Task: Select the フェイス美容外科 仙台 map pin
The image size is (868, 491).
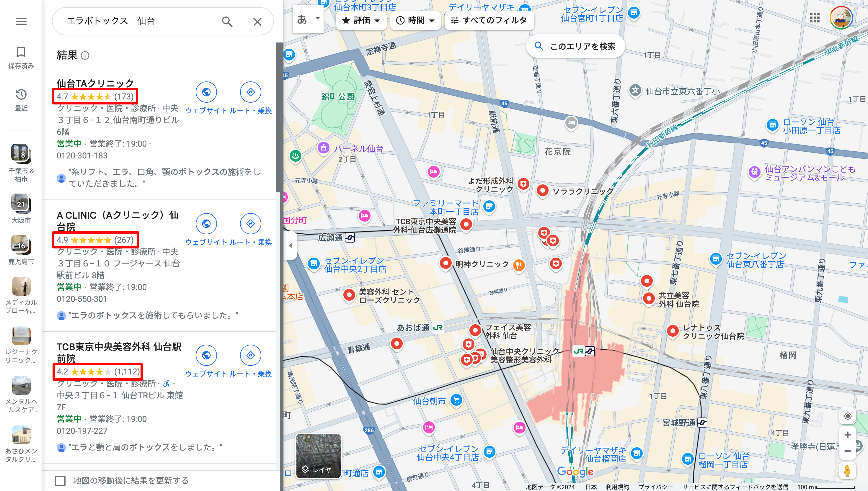Action: 475,330
